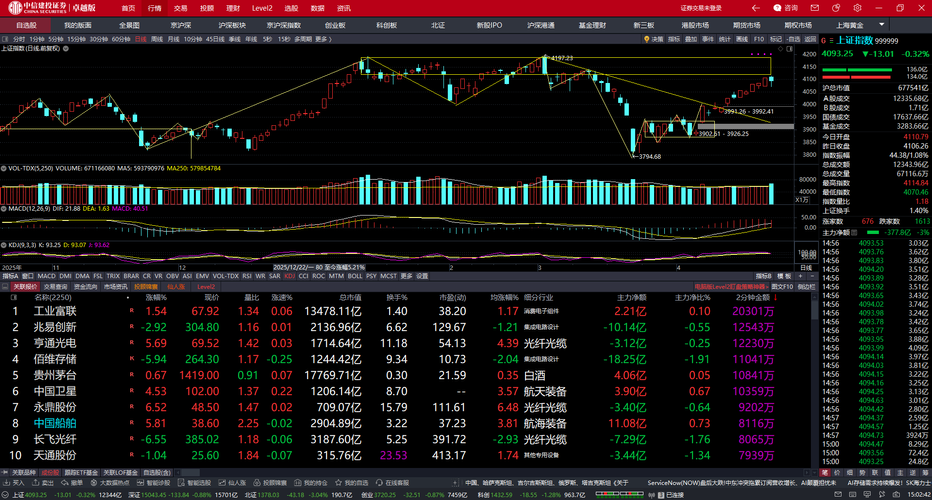Open the 咨询 help consultation icon
Screen dimensions: 932x500
coord(785,8)
